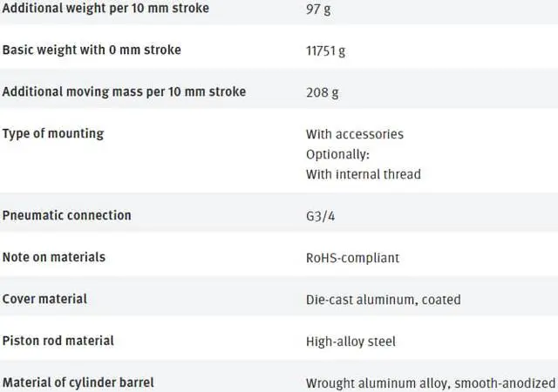Click the "Piston rod material" label

[58, 341]
